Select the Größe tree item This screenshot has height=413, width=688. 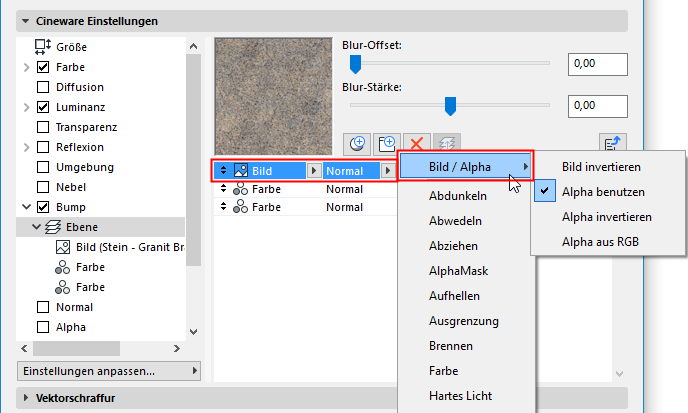point(71,47)
